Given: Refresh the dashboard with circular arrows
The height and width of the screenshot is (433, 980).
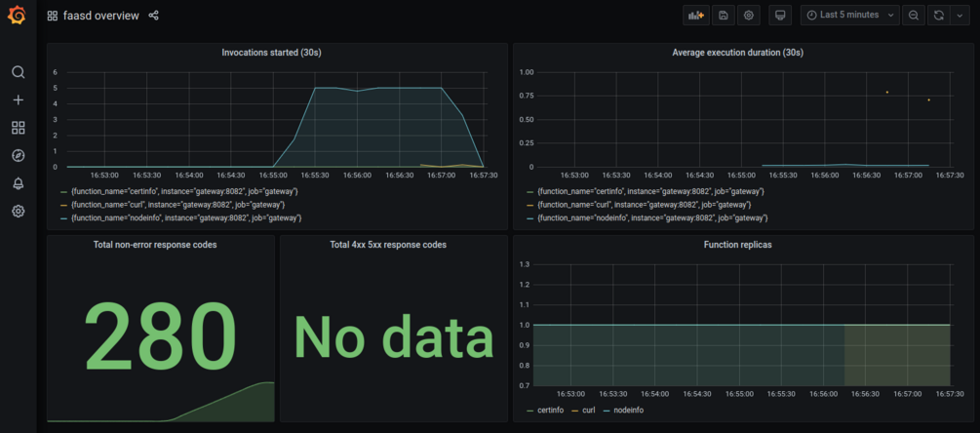Looking at the screenshot, I should click(x=938, y=16).
